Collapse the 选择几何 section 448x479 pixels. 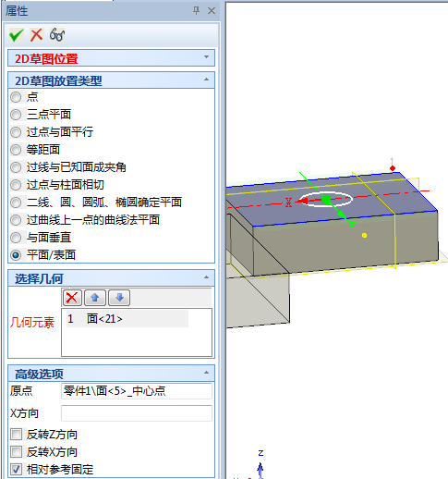point(206,277)
